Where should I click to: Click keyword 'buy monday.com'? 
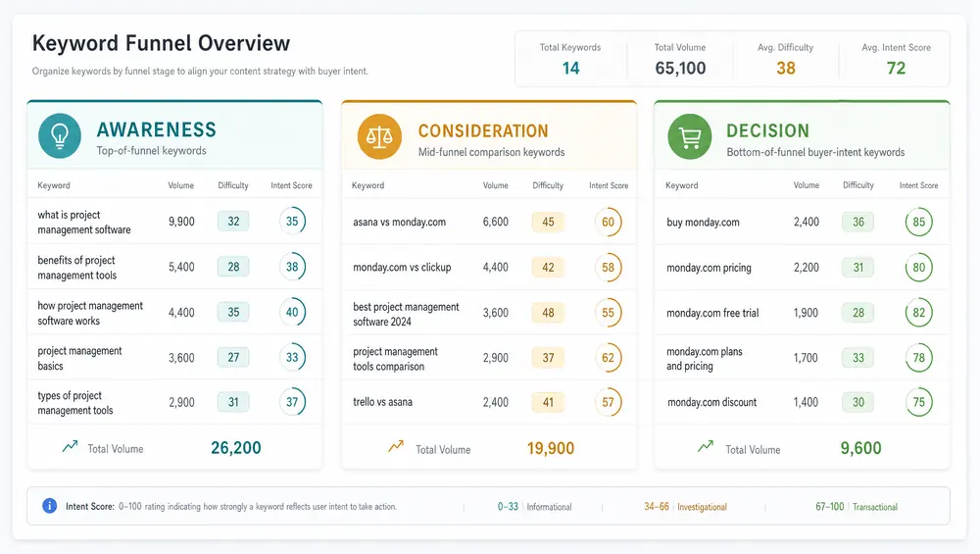click(703, 222)
